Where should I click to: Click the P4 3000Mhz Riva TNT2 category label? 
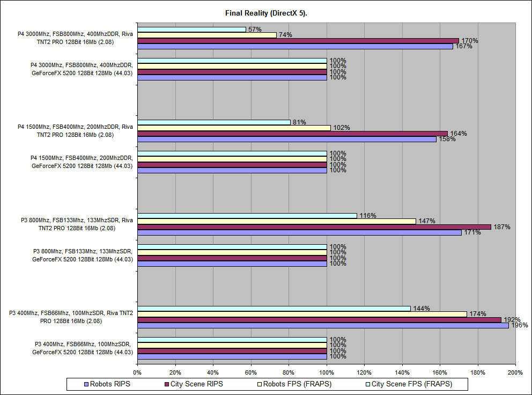tap(75, 38)
